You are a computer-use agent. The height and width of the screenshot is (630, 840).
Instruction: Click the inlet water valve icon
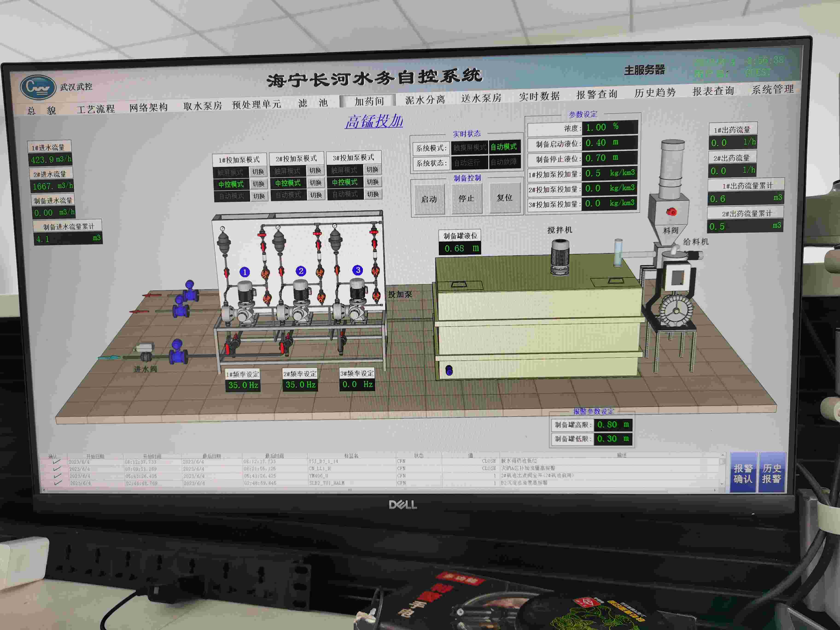pos(146,352)
